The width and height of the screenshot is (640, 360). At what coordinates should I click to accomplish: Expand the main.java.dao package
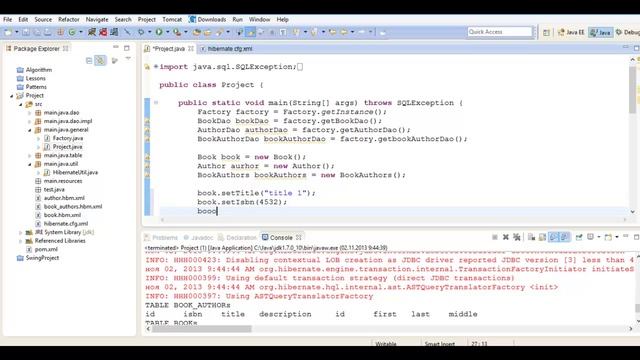tap(29, 113)
